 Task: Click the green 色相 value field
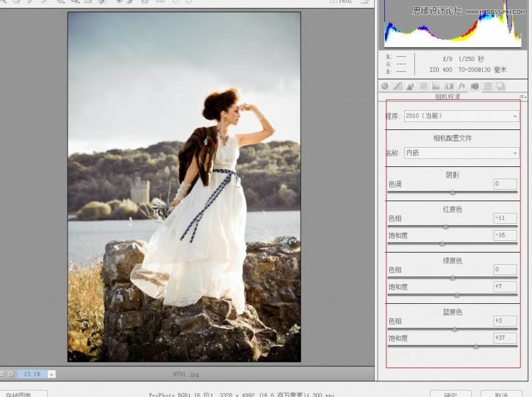[505, 269]
